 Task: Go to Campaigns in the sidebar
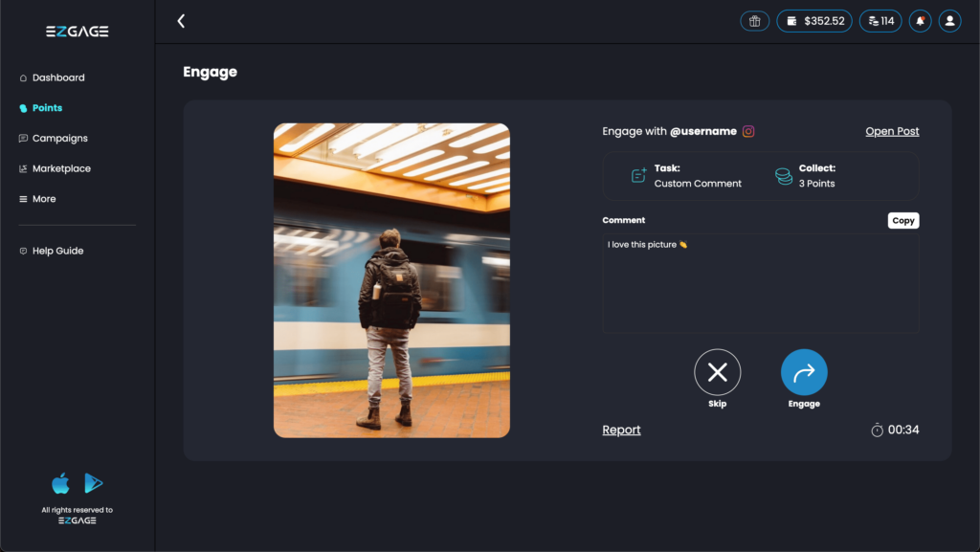click(x=59, y=139)
